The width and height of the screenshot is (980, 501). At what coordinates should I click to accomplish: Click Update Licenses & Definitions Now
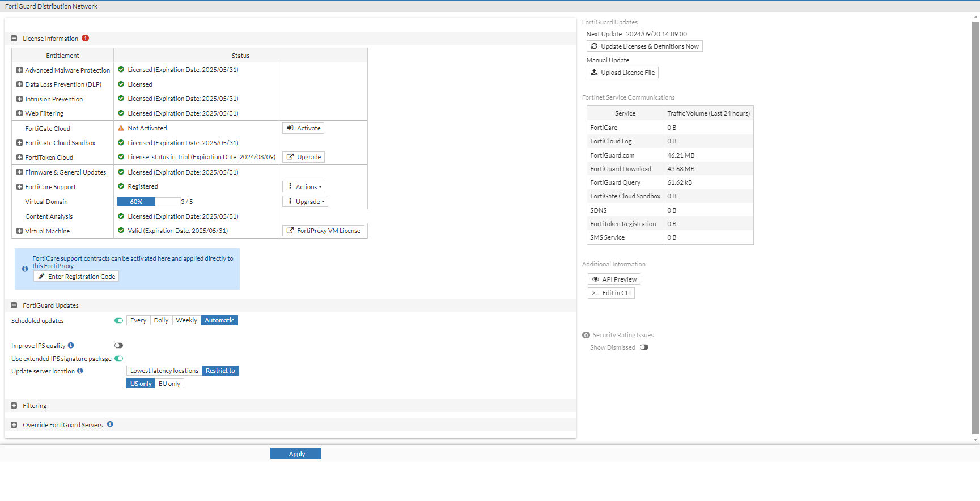[644, 46]
